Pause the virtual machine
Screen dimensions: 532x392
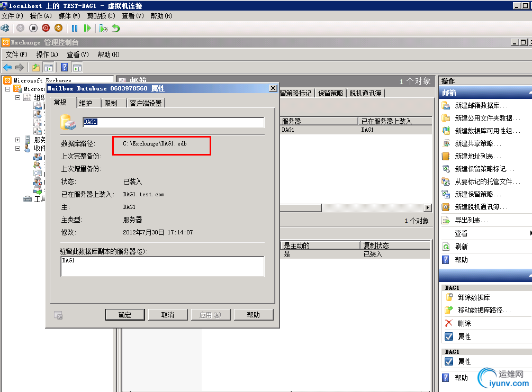click(x=75, y=28)
